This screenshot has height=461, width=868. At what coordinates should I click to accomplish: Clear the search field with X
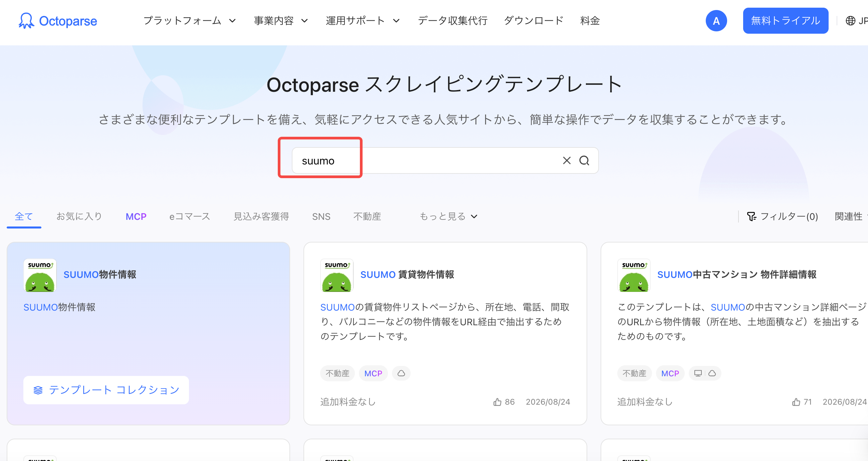tap(567, 161)
